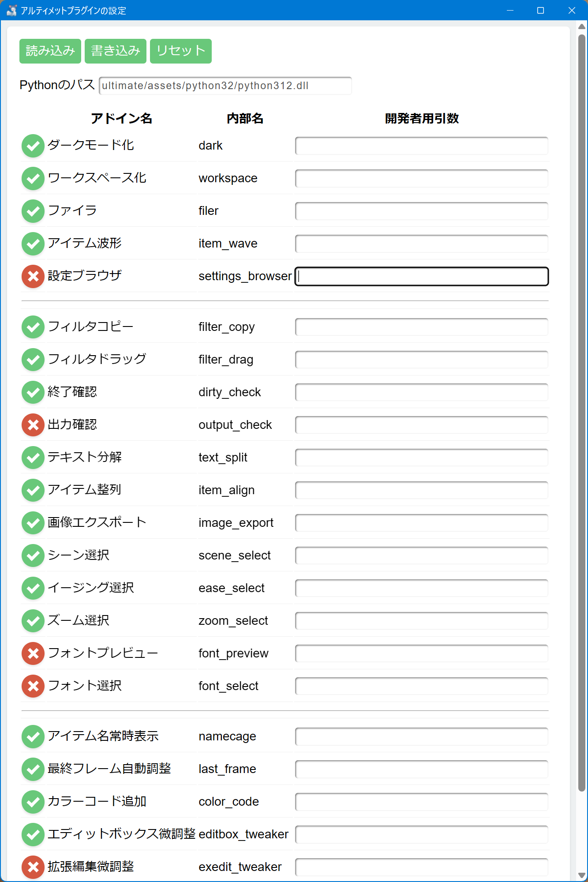Click the app icon in the title bar
Viewport: 588px width, 882px height.
[x=11, y=10]
